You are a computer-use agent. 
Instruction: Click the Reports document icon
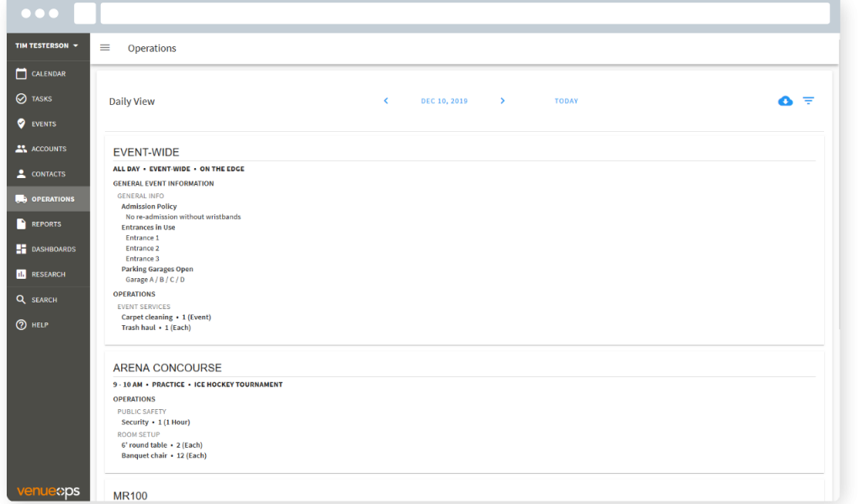click(x=21, y=224)
